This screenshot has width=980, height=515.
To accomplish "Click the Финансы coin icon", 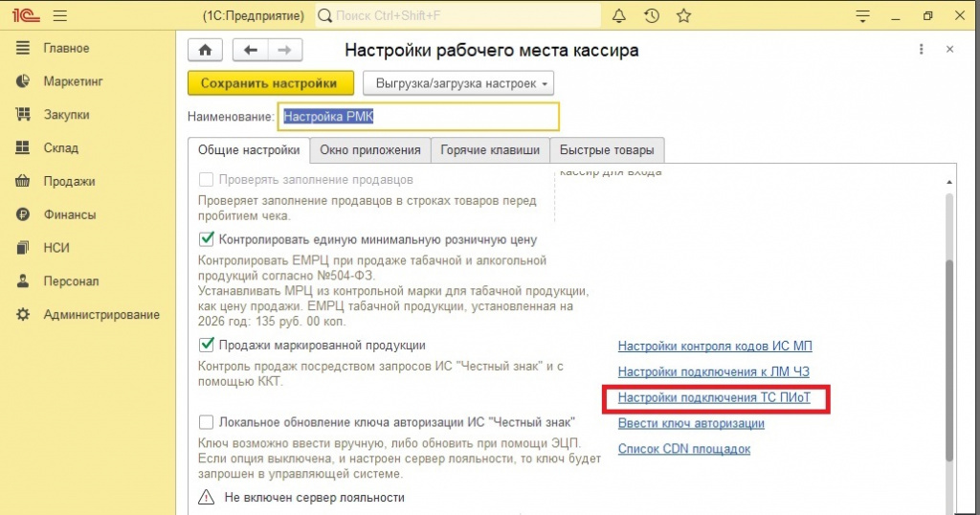I will [x=23, y=214].
